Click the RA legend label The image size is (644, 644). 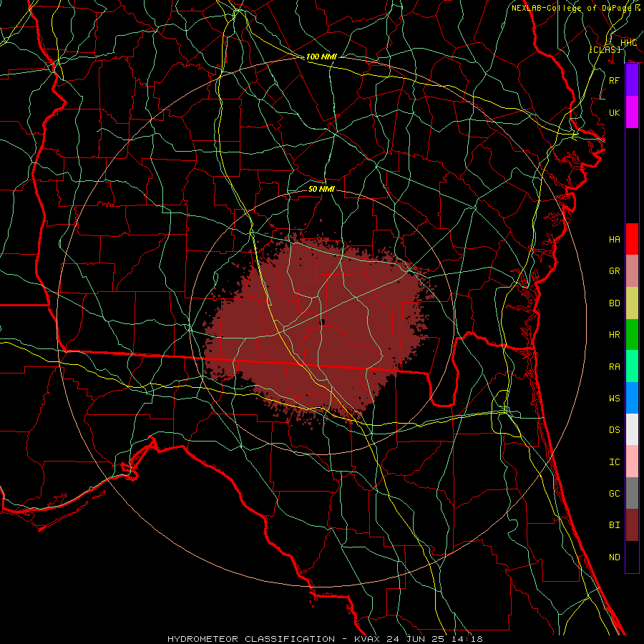pyautogui.click(x=614, y=367)
